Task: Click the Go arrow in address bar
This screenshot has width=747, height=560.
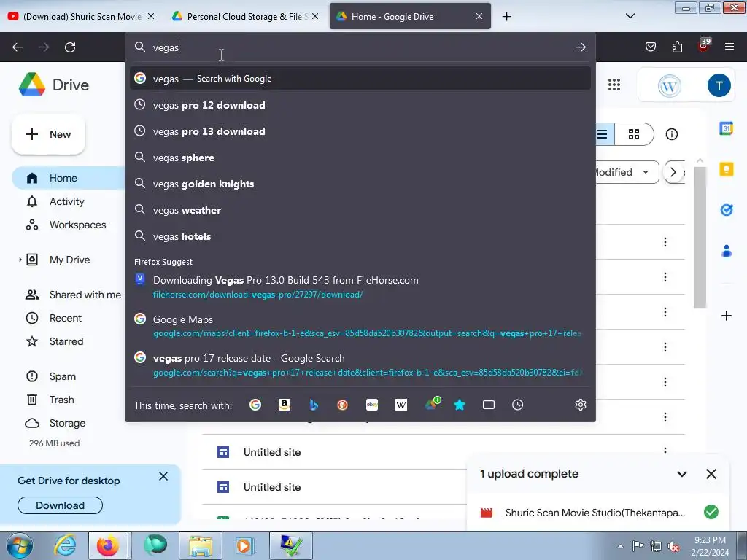Action: tap(580, 47)
